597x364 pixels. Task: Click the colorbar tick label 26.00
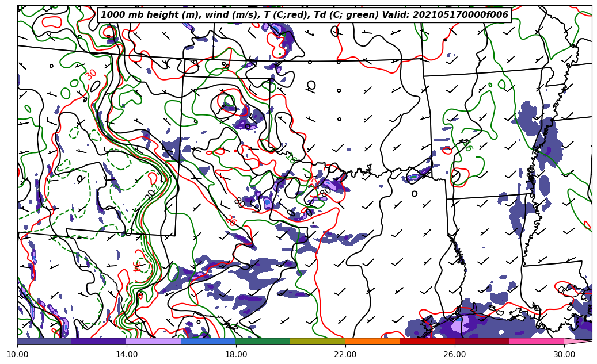click(x=455, y=354)
